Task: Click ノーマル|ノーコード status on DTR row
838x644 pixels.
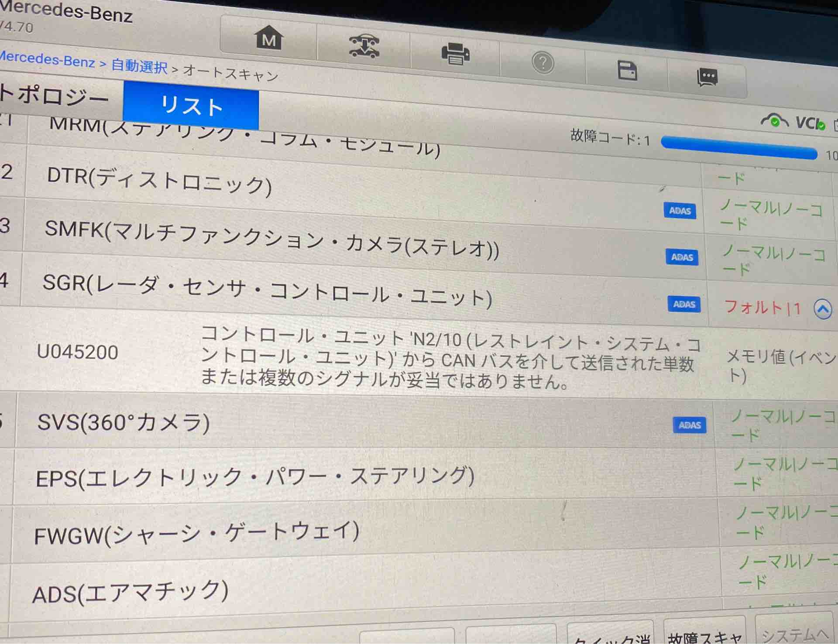Action: pyautogui.click(x=770, y=215)
